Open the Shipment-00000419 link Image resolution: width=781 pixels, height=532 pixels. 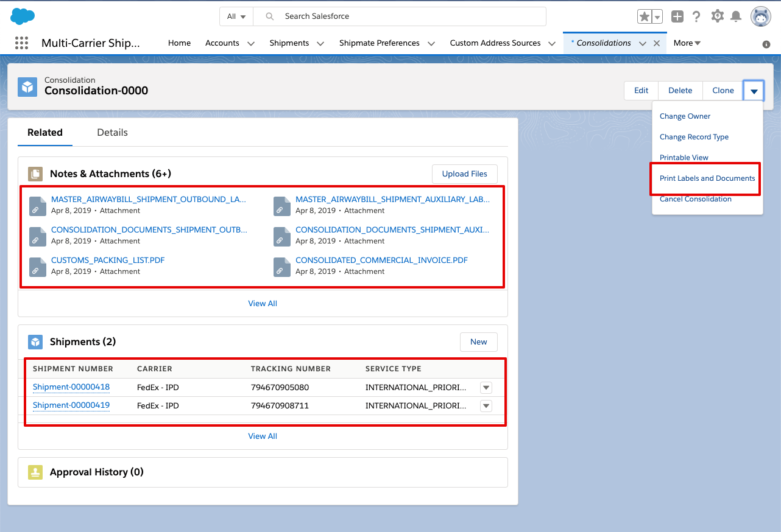(x=71, y=406)
